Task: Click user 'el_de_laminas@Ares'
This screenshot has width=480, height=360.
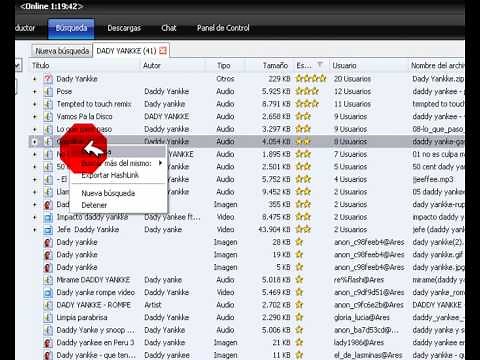Action: (368, 355)
